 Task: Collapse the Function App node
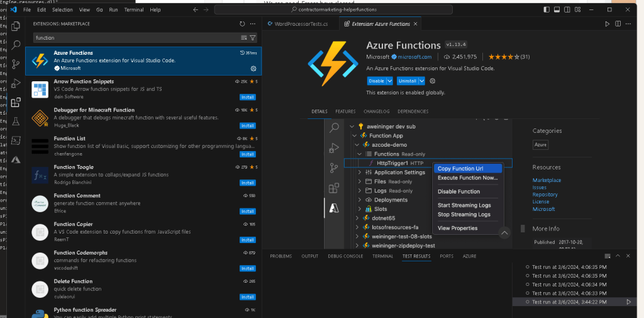[355, 136]
